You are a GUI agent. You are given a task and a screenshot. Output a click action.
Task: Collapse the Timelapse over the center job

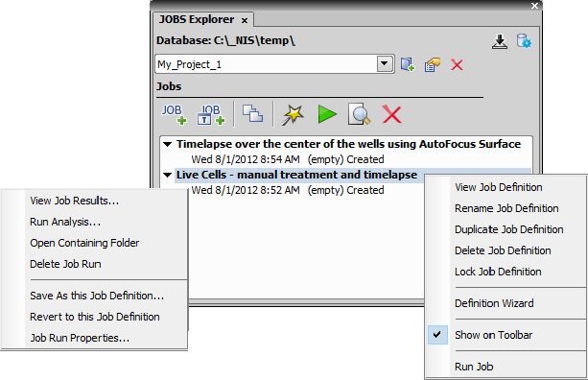pos(167,144)
